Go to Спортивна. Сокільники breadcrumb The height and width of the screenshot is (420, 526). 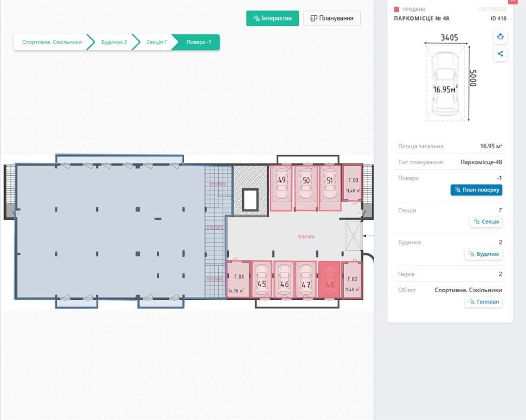coord(52,42)
